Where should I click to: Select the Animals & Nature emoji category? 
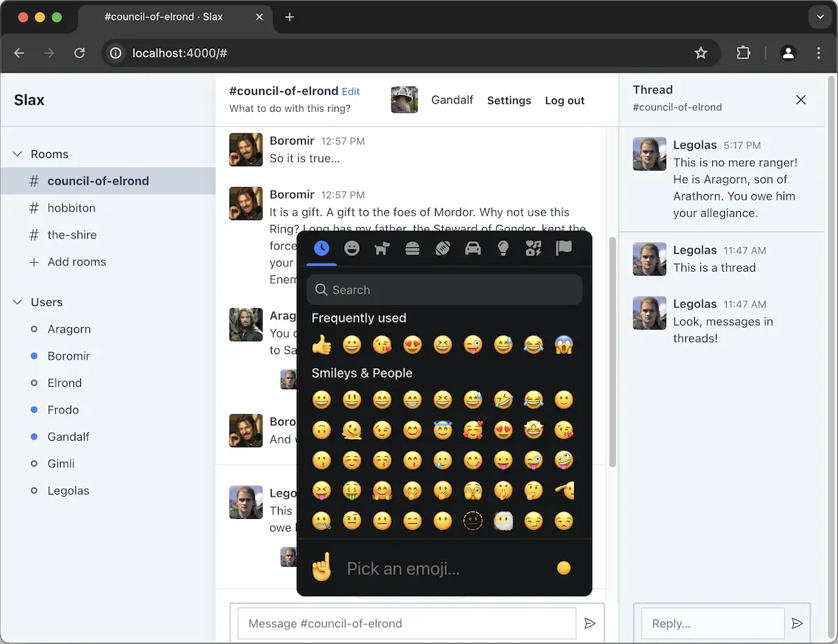(382, 249)
